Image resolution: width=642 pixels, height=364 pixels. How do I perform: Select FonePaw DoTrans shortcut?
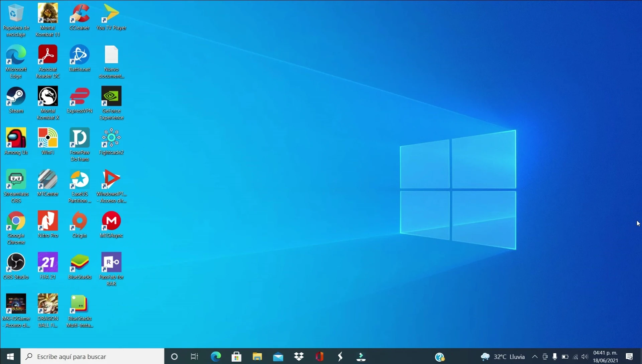(80, 145)
